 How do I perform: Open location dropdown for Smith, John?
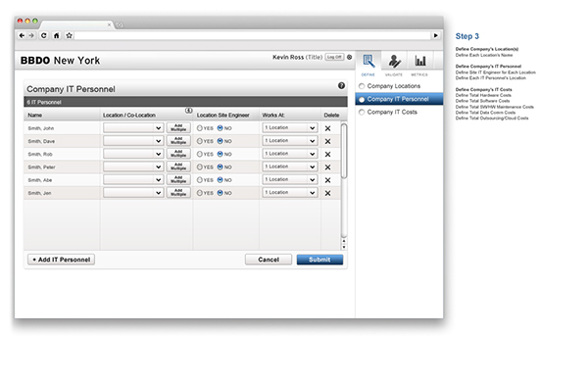133,128
